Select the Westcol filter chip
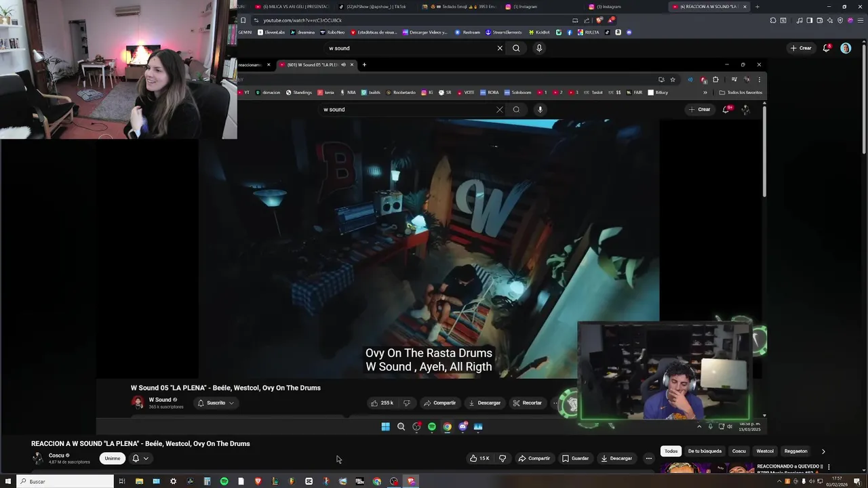This screenshot has height=488, width=868. (765, 451)
